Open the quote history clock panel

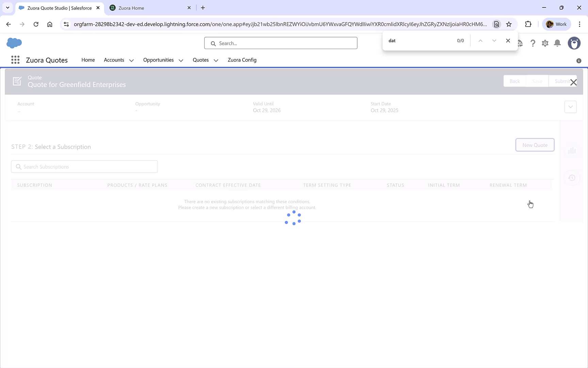(572, 178)
